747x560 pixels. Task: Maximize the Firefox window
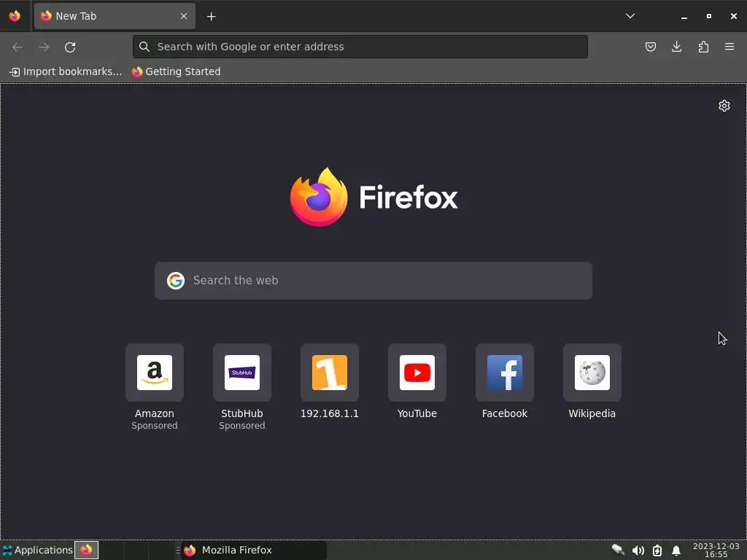pos(709,16)
